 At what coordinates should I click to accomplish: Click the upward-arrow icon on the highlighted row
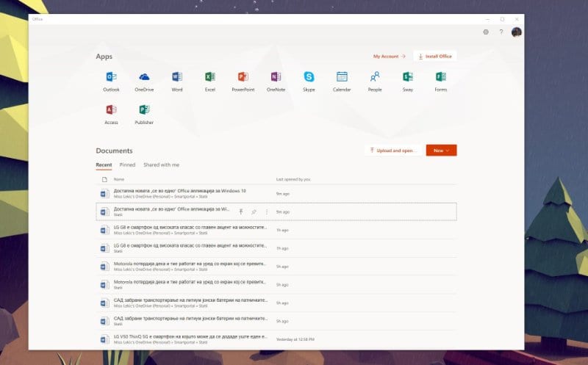click(241, 212)
